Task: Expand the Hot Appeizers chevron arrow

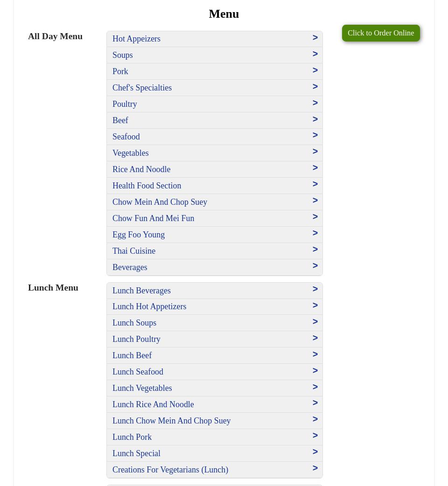Action: [x=315, y=38]
